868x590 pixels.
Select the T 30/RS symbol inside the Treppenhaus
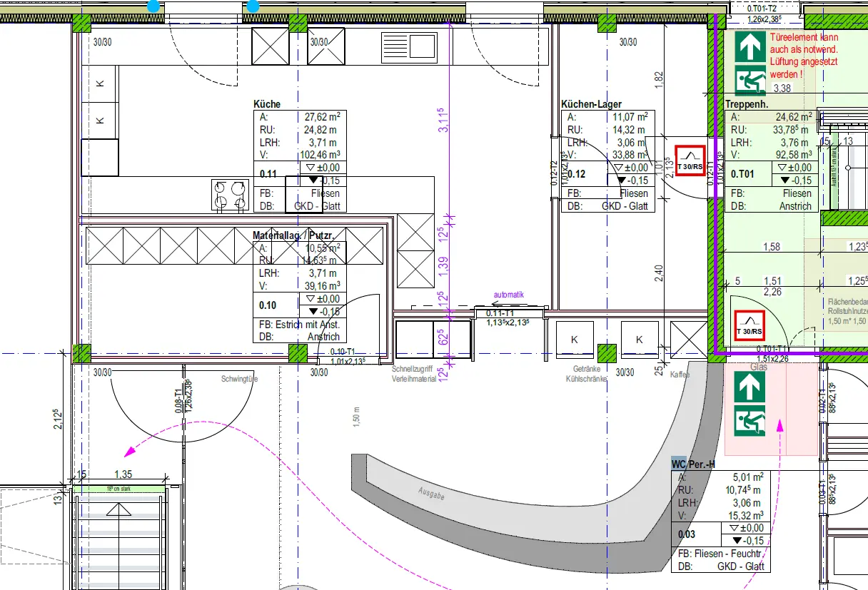pos(750,326)
